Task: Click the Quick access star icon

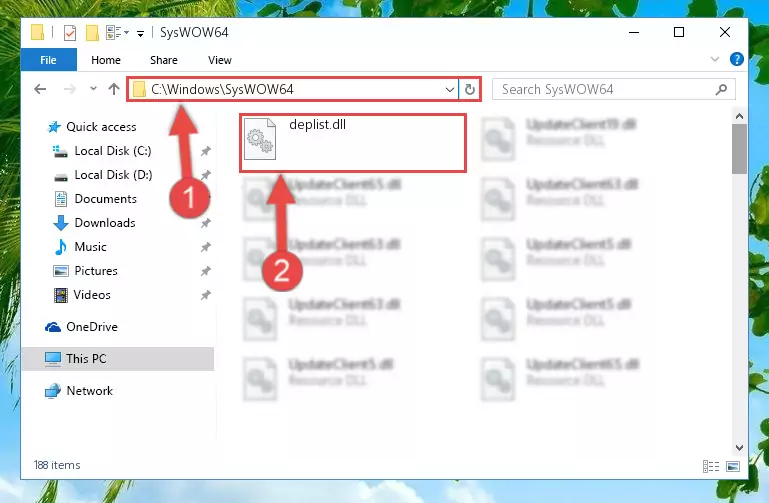Action: [x=54, y=127]
